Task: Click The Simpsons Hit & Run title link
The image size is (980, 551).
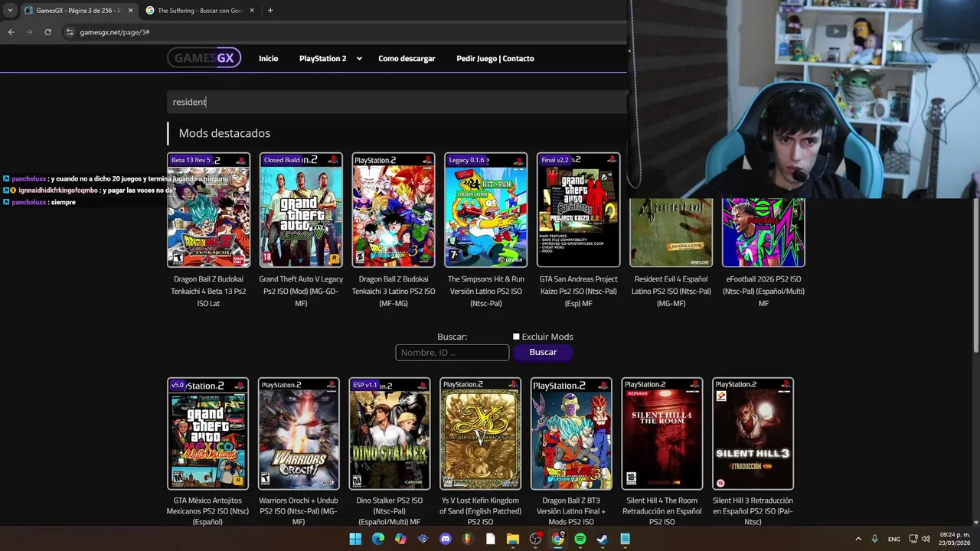Action: (486, 291)
